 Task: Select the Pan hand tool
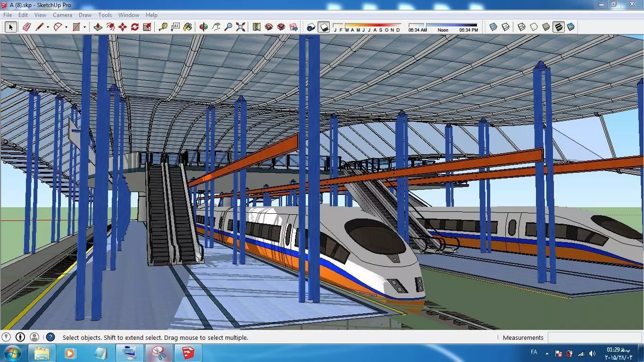click(216, 27)
